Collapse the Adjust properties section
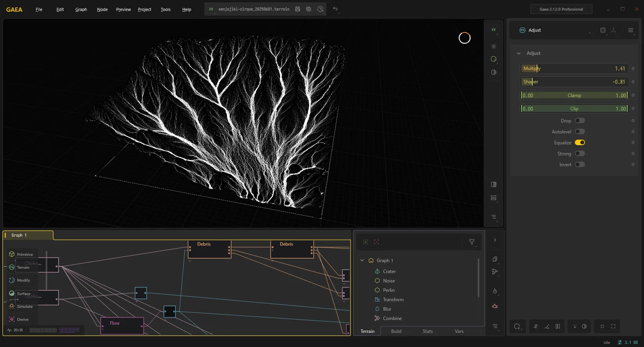The height and width of the screenshot is (347, 644). 519,53
